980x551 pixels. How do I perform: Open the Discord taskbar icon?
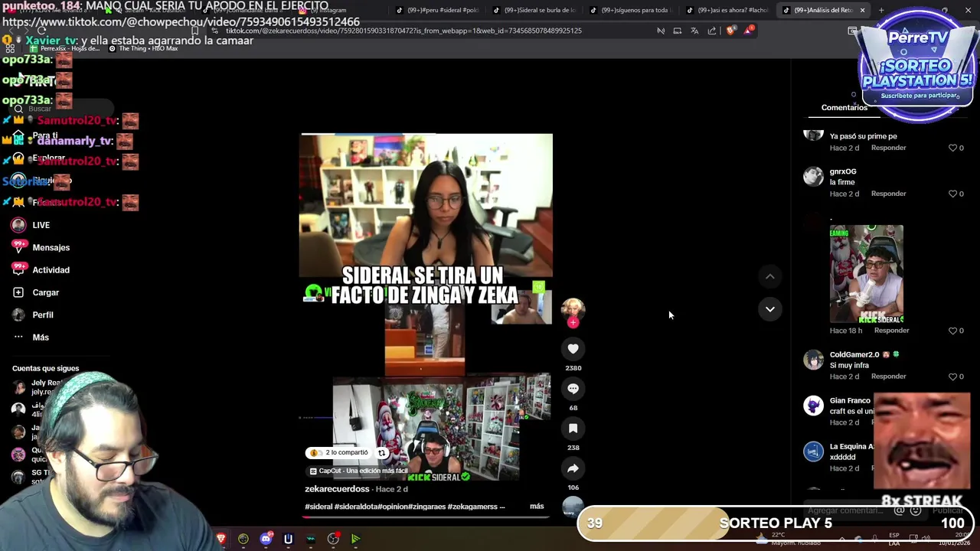click(266, 539)
